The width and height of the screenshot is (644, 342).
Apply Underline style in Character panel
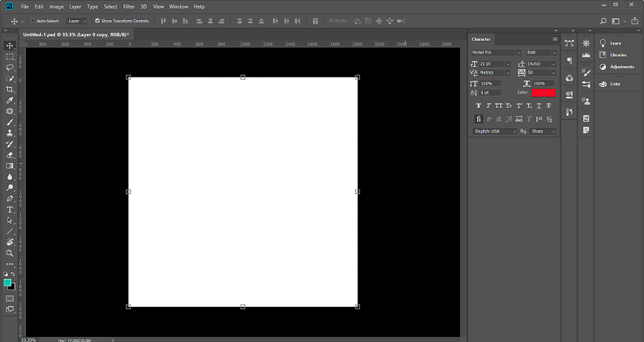coord(539,106)
